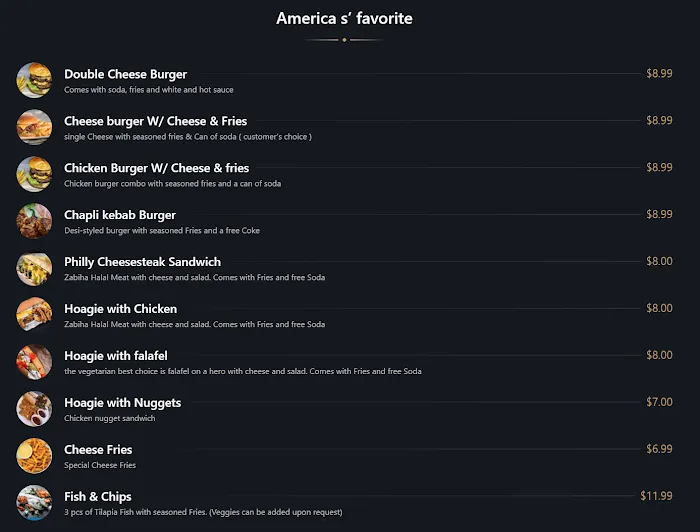Click the Hoagie with falafel title
This screenshot has width=700, height=532.
pos(115,355)
